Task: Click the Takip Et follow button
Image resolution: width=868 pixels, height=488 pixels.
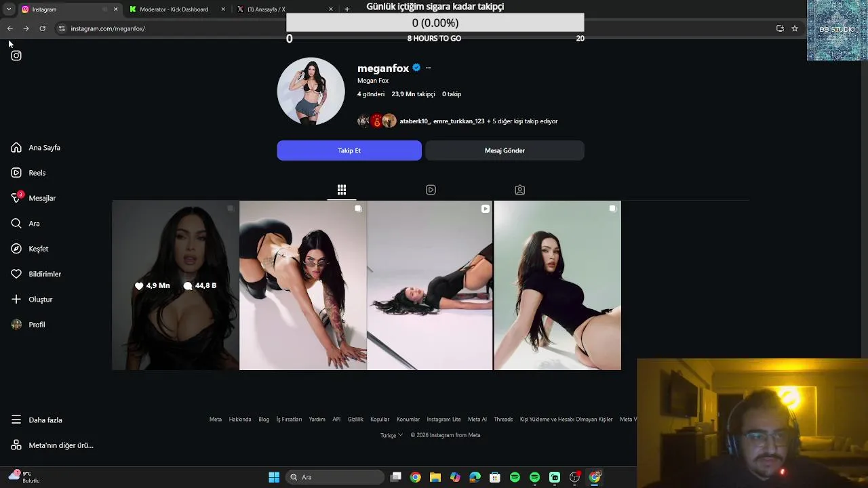Action: [x=349, y=150]
